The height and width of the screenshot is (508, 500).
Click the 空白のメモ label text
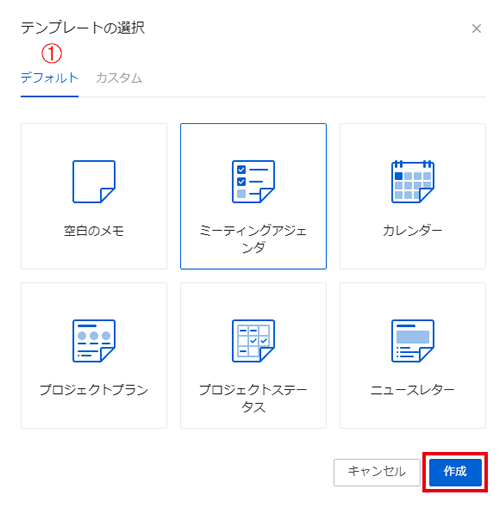pos(94,231)
